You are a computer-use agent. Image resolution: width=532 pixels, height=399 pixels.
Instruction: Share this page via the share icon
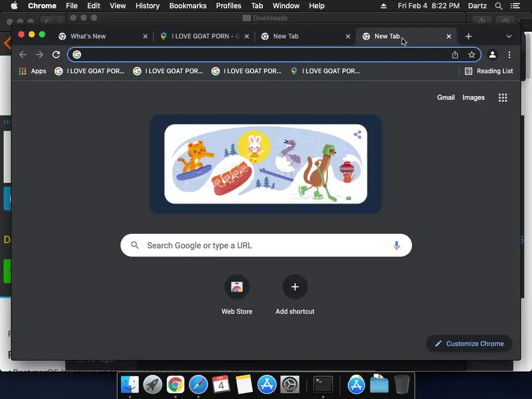(x=455, y=55)
